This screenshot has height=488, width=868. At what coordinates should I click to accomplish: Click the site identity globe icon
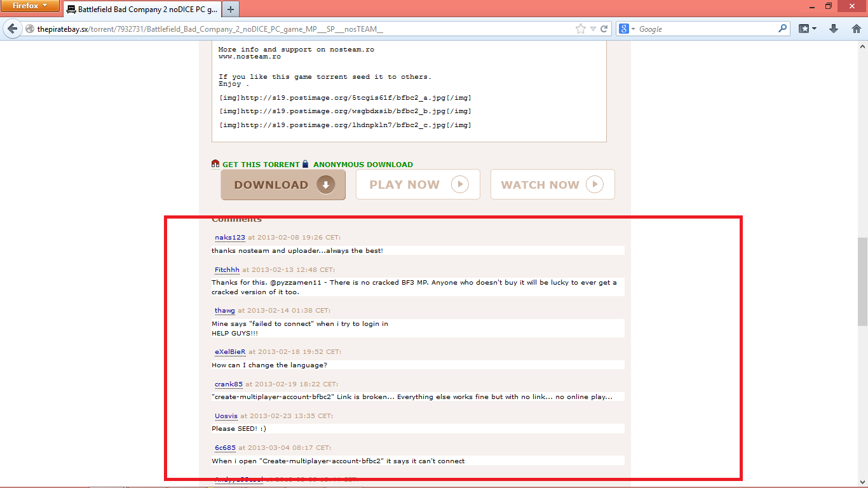coord(30,29)
